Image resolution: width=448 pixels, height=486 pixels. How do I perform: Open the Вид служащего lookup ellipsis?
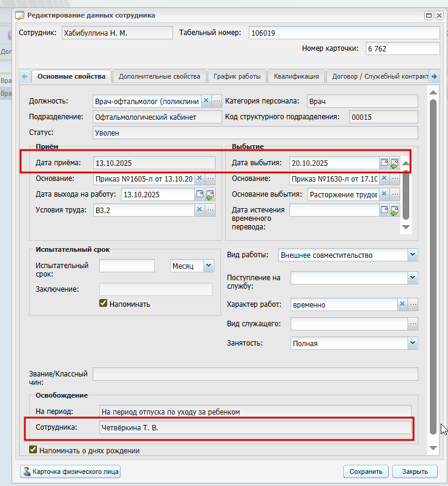[413, 324]
